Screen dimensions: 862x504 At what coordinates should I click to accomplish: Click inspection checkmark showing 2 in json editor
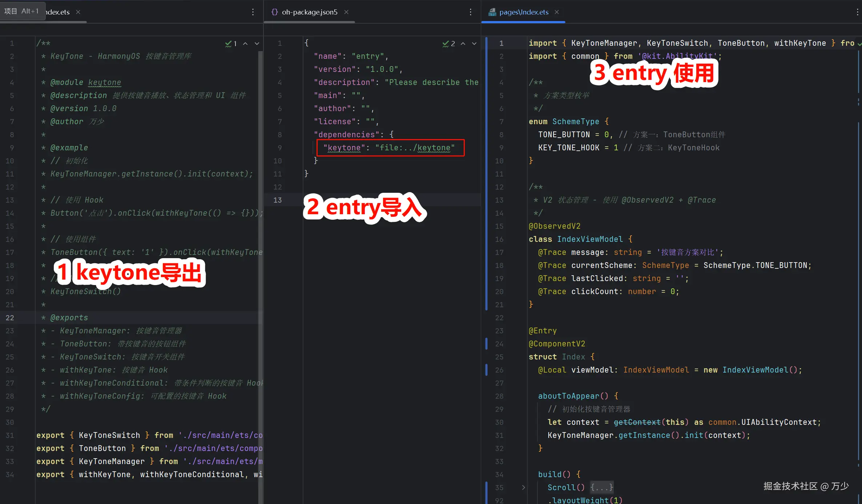(x=448, y=44)
